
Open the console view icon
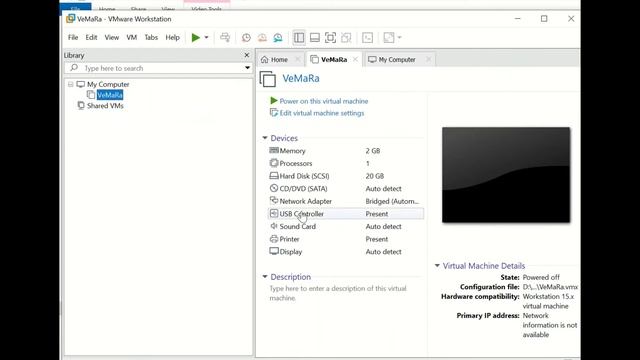point(367,38)
